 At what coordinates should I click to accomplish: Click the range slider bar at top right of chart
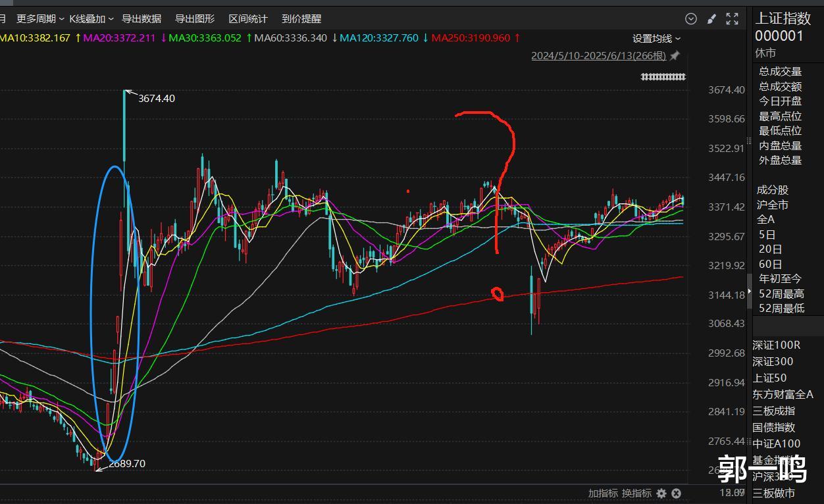[663, 77]
